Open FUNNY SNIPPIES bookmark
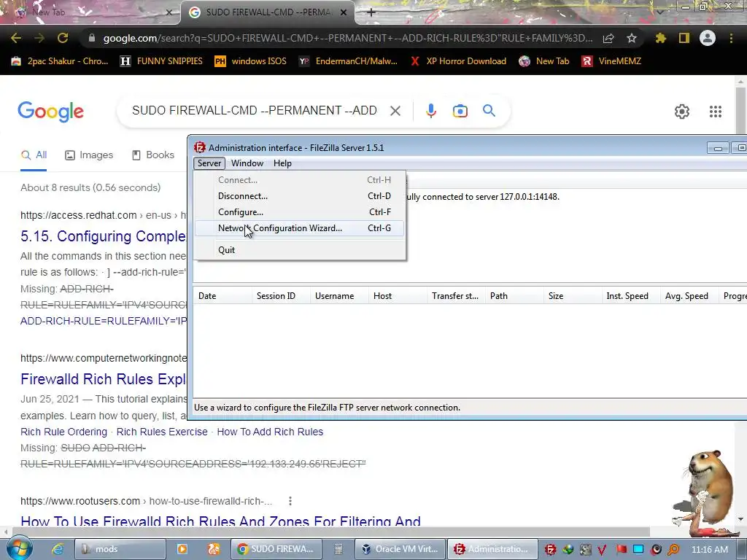747x560 pixels. (x=161, y=61)
